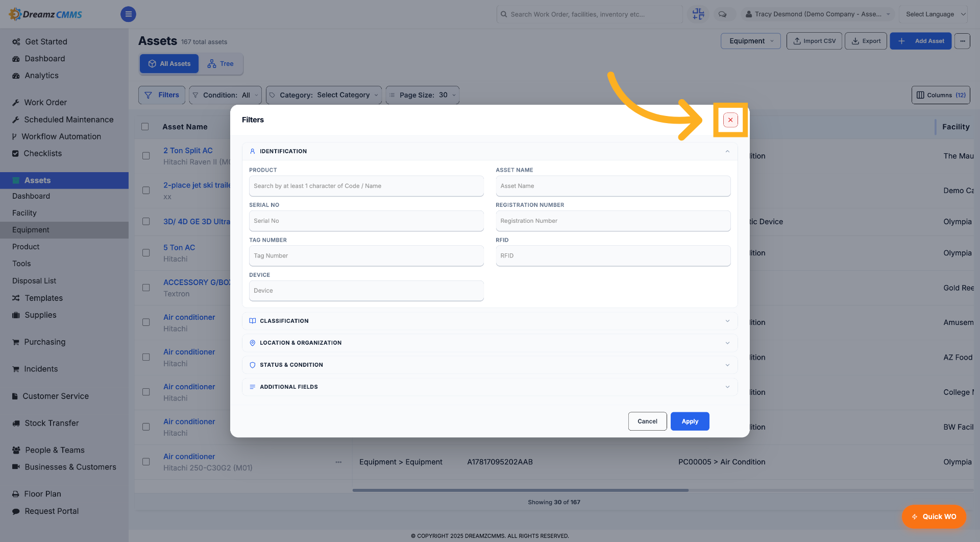The image size is (980, 542).
Task: Click the Registration Number input field
Action: coord(612,221)
